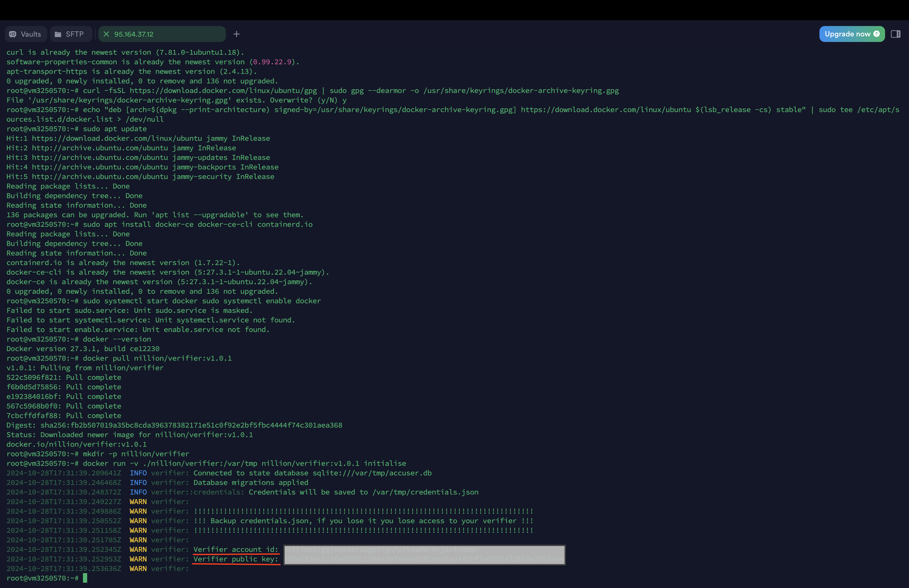Click 'containerd.io is already the newest version' line

pos(123,262)
